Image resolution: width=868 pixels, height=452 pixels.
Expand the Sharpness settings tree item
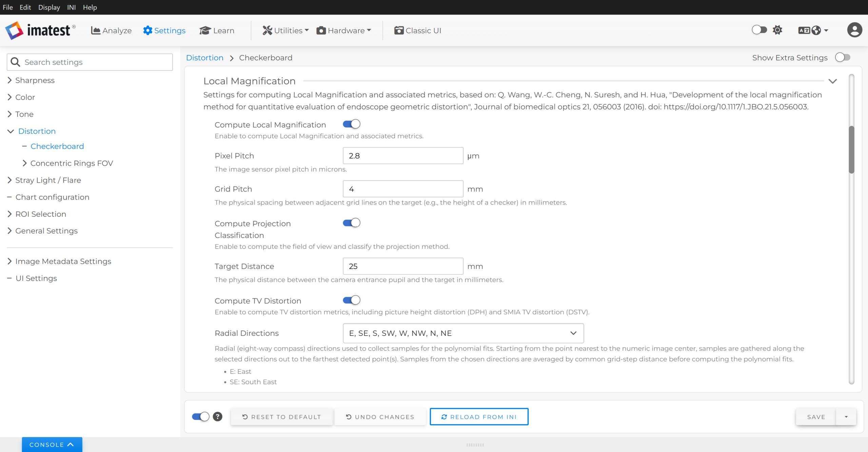35,80
